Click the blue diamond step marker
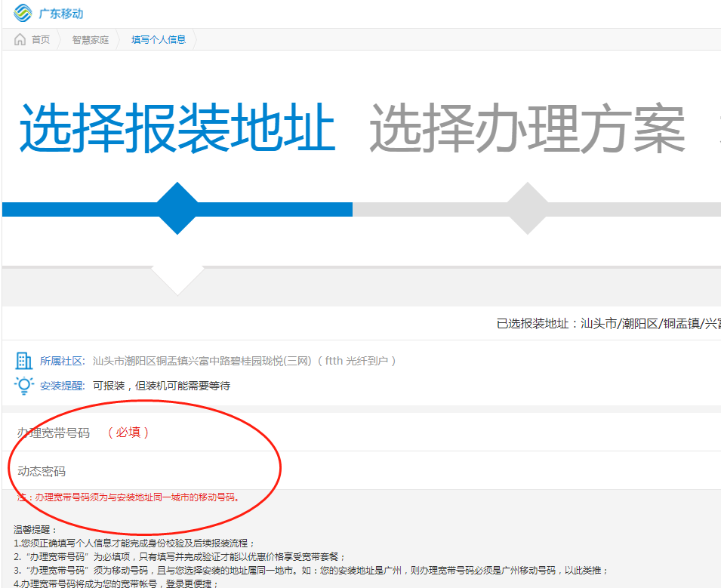The height and width of the screenshot is (588, 721). [177, 208]
